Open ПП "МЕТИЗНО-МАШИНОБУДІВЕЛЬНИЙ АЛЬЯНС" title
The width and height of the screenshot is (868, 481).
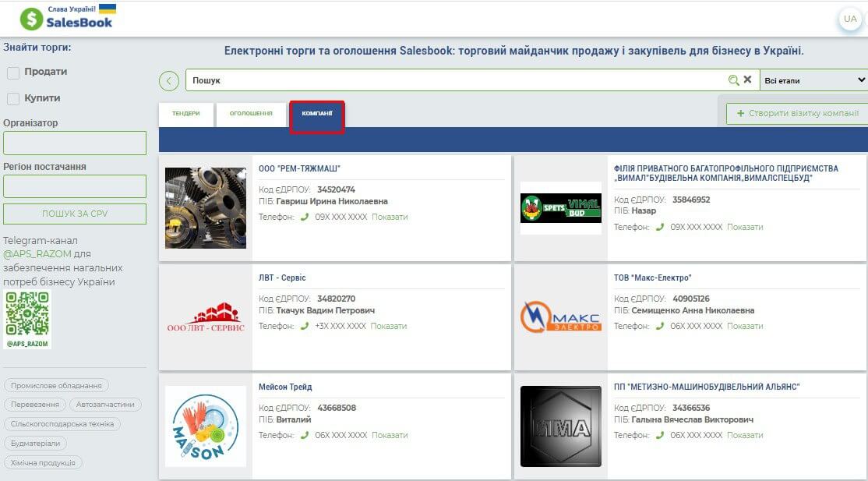point(707,387)
